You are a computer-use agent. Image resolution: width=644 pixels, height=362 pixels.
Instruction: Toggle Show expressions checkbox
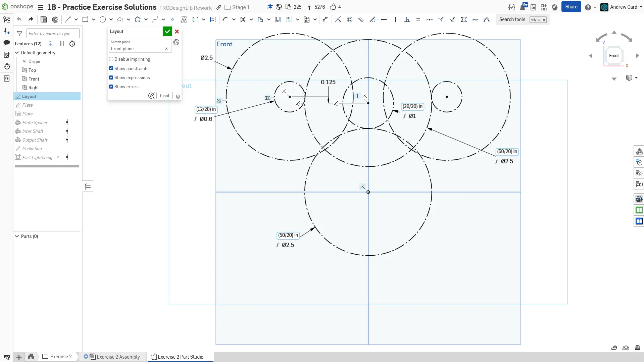click(111, 77)
